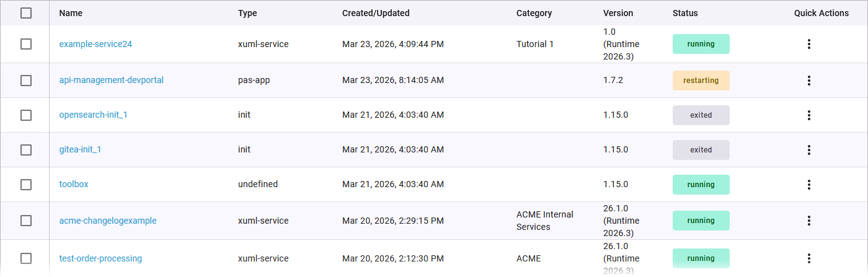868x277 pixels.
Task: Open quick actions for acme-changelogexample
Action: point(808,221)
